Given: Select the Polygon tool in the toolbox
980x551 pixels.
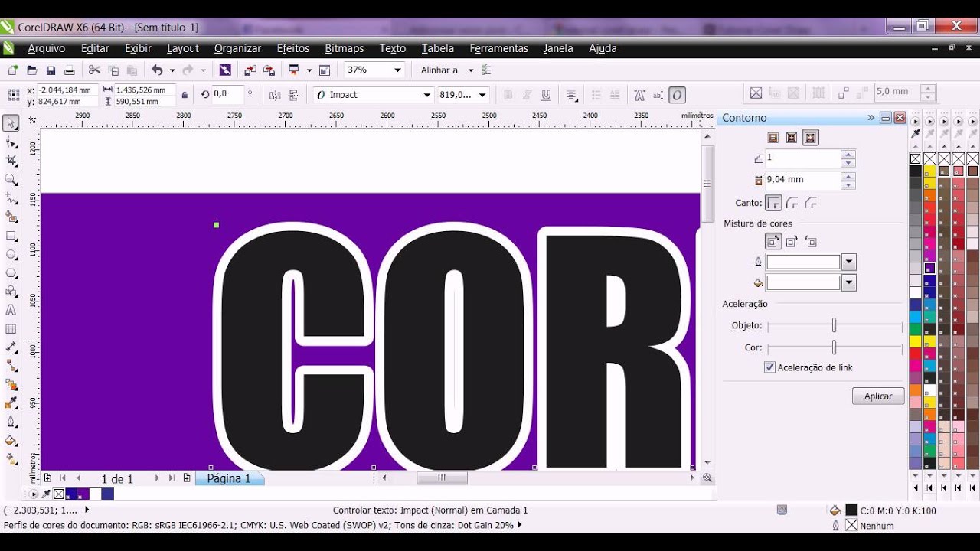Looking at the screenshot, I should [11, 273].
